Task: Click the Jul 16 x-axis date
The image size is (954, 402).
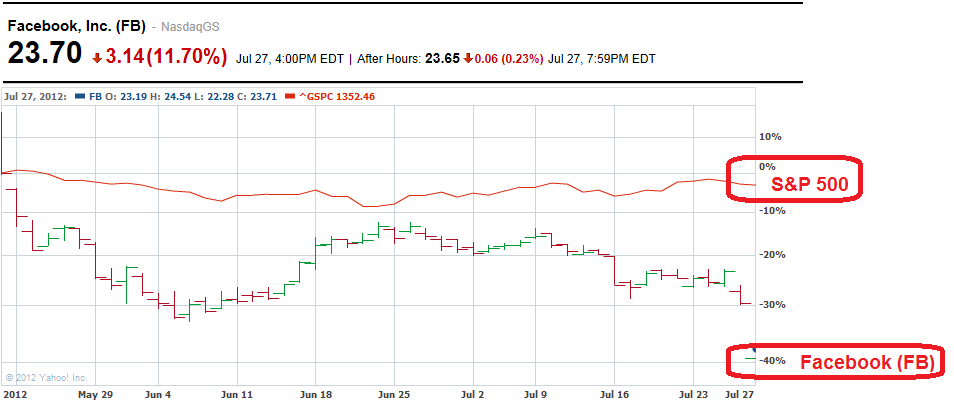Action: [x=615, y=394]
